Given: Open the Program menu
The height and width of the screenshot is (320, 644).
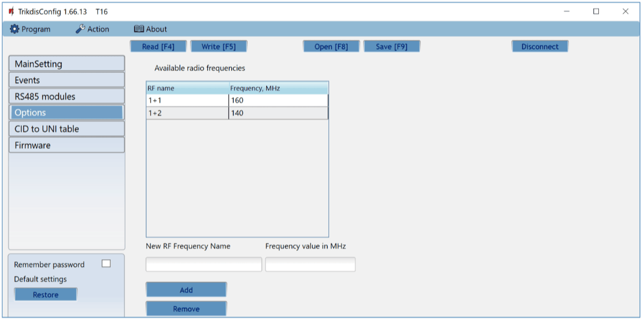Looking at the screenshot, I should pos(30,29).
